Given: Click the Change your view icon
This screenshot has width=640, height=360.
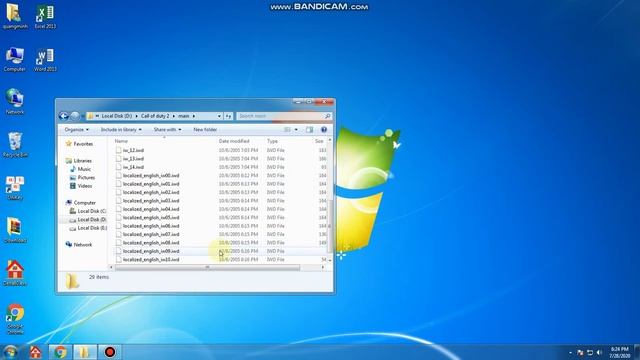Looking at the screenshot, I should pyautogui.click(x=287, y=129).
